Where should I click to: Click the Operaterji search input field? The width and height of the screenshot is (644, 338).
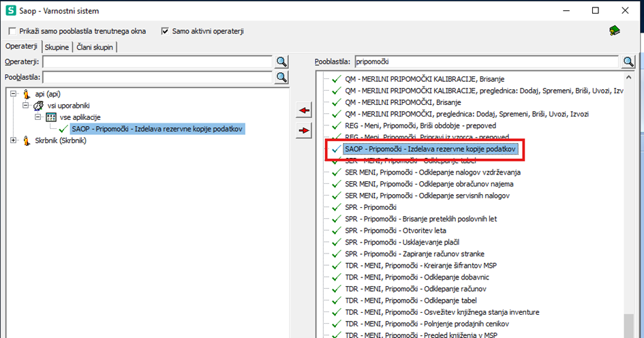coord(157,61)
